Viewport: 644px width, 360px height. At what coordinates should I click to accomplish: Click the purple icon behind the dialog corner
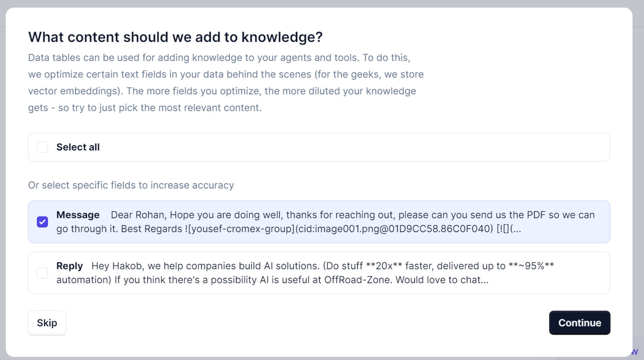pyautogui.click(x=635, y=352)
